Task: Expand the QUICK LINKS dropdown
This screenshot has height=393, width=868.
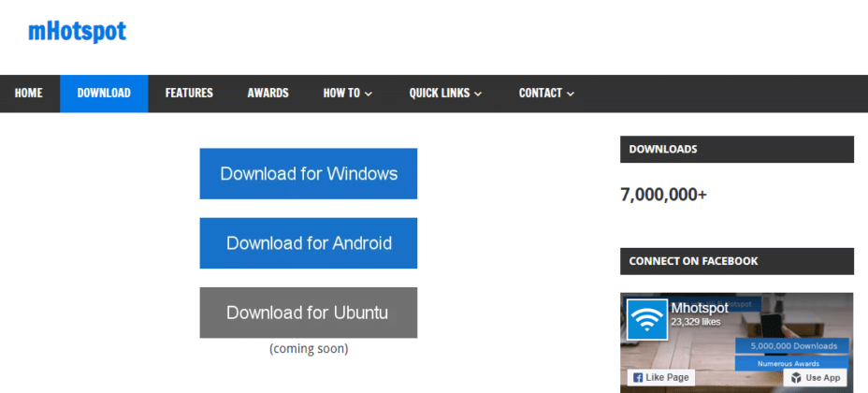Action: 445,94
